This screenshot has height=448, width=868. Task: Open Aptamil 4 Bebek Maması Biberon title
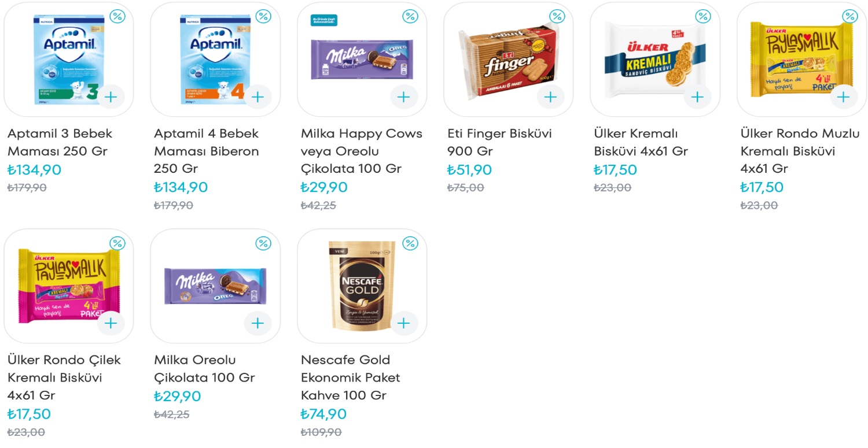pos(207,151)
